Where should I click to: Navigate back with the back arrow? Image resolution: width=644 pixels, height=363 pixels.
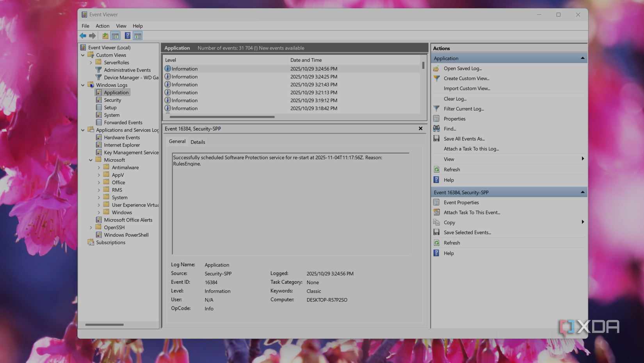[83, 36]
